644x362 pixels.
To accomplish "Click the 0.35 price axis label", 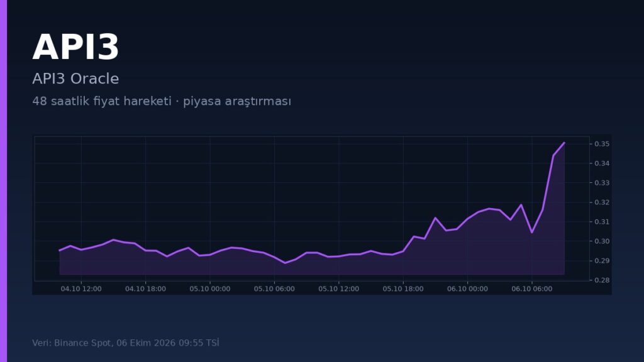I will tap(602, 144).
